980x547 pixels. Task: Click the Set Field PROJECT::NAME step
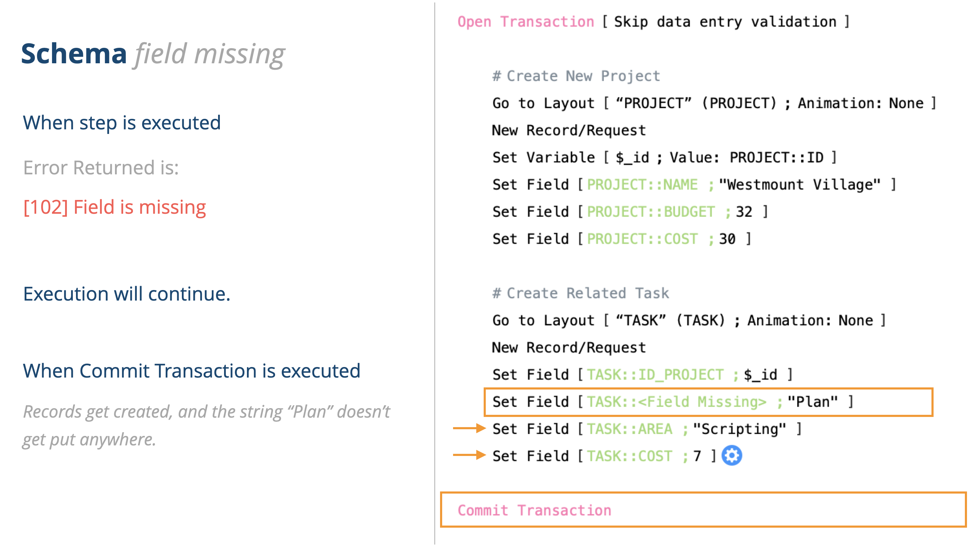(x=694, y=185)
